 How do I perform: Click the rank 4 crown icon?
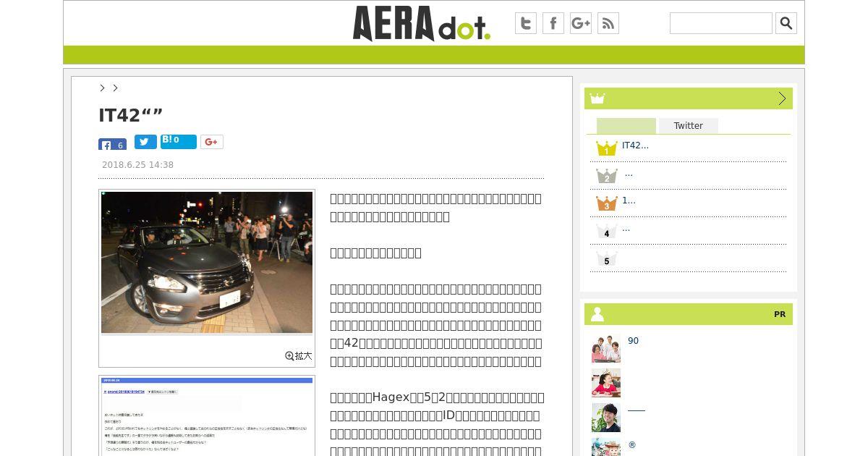pos(606,231)
